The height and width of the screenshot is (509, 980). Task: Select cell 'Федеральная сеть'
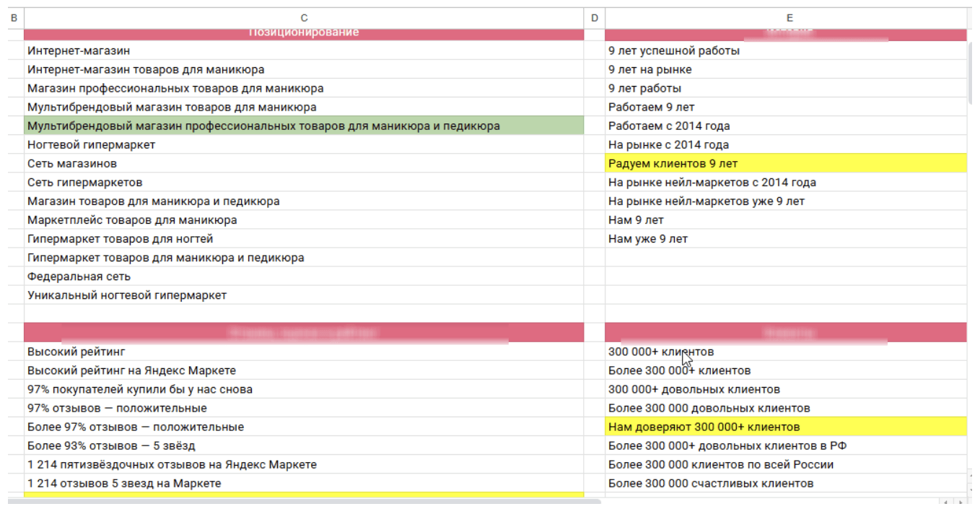point(304,276)
